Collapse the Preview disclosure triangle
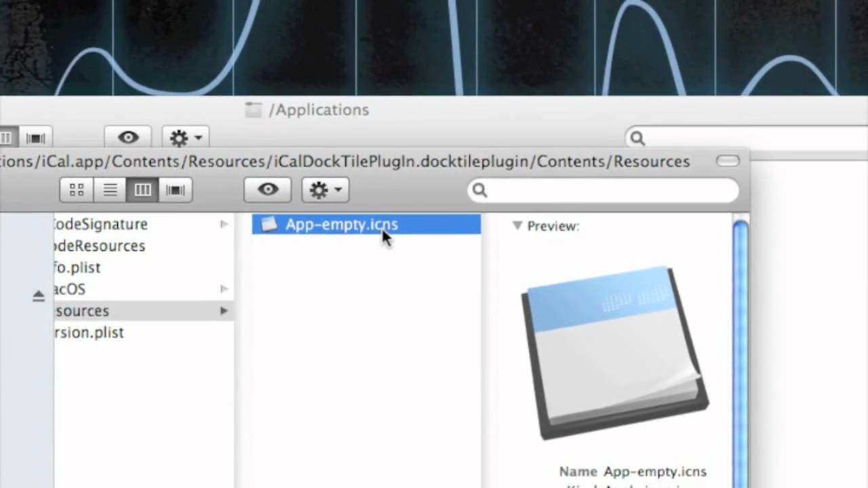Viewport: 868px width, 488px height. click(517, 226)
